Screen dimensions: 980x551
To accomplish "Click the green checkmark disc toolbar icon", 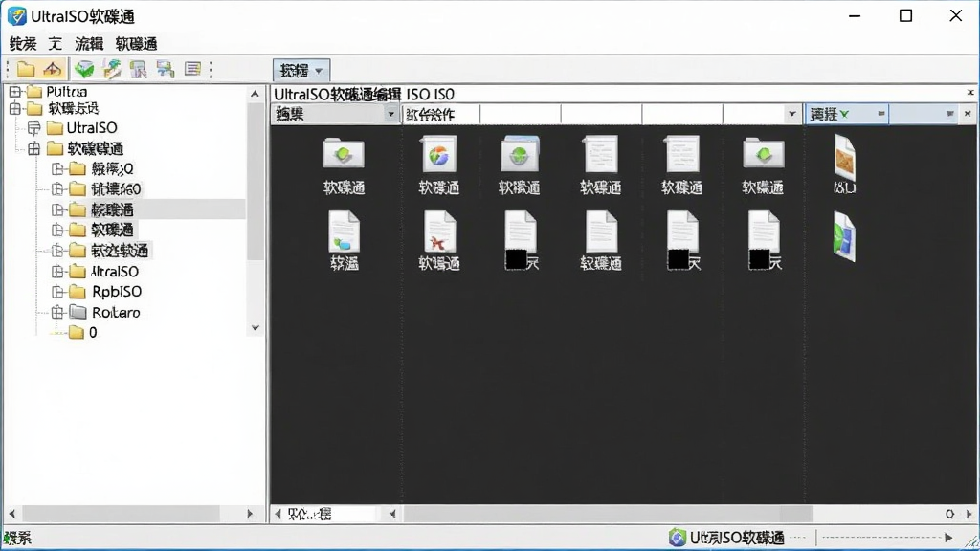I will click(84, 69).
